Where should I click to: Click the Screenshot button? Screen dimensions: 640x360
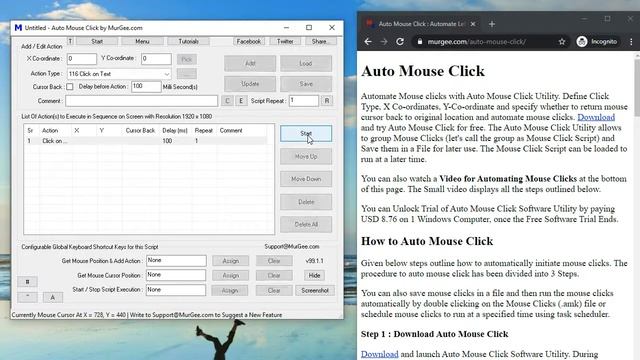point(315,290)
